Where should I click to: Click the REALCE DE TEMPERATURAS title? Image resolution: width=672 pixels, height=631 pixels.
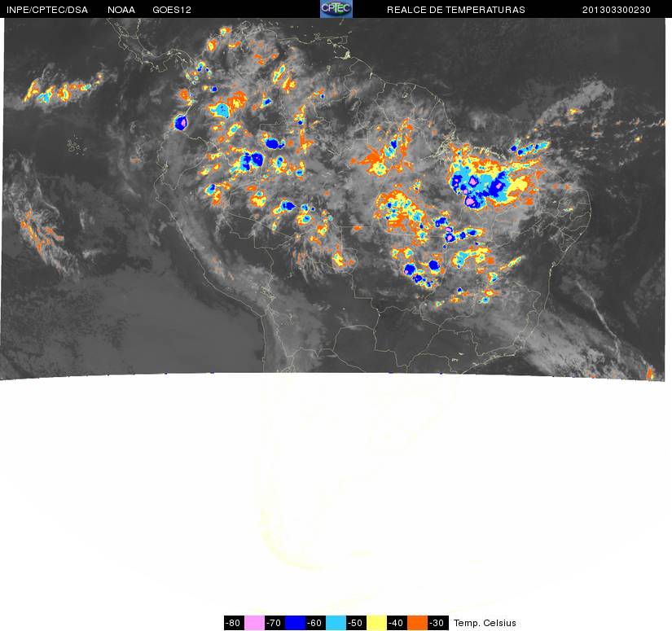click(456, 10)
